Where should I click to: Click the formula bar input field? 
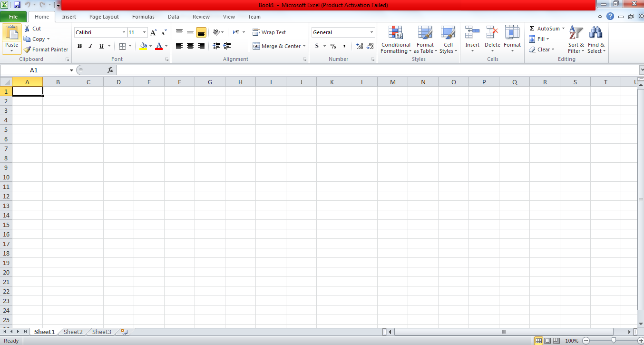coord(378,70)
